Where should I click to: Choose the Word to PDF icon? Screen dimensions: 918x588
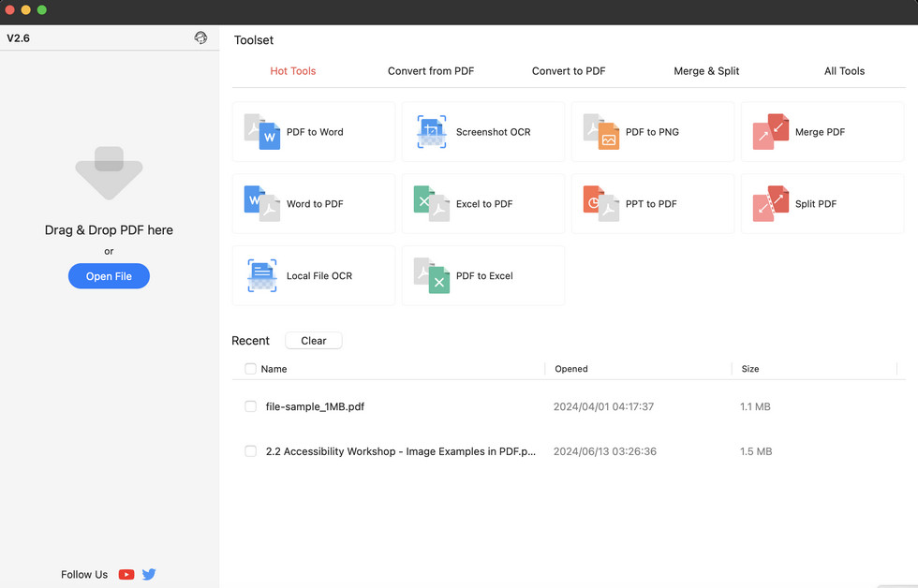(x=262, y=203)
